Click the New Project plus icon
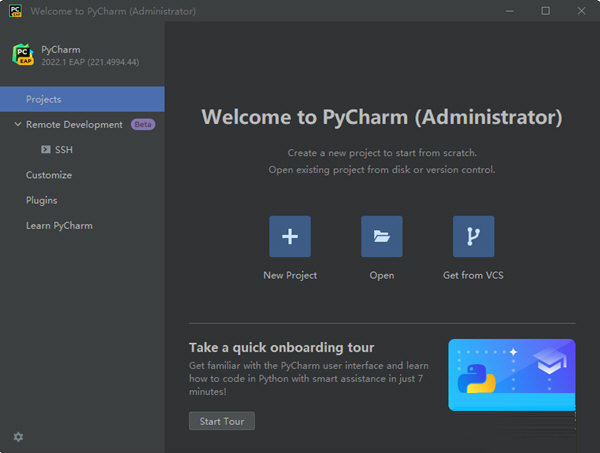Screen dimensions: 600x453 289,237
